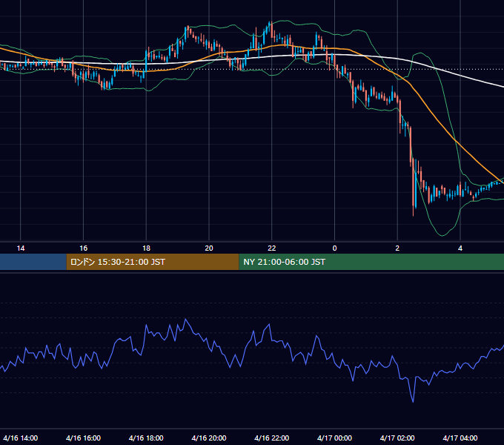The height and width of the screenshot is (445, 504).
Task: Click the 4/16 18:00 date label
Action: click(x=146, y=438)
